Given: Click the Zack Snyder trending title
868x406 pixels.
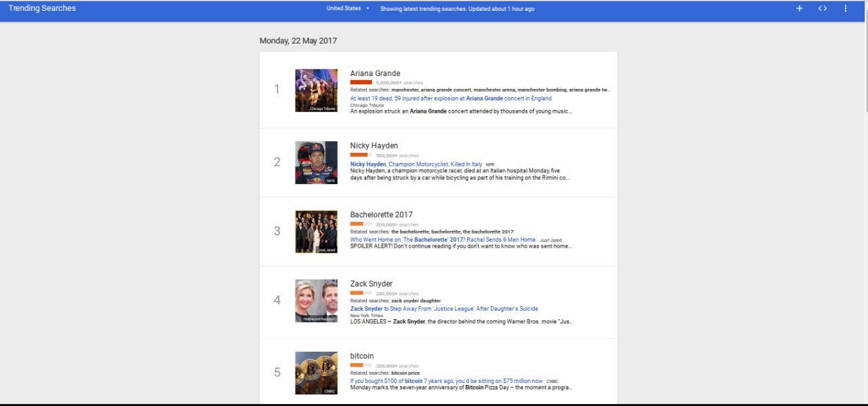Looking at the screenshot, I should (371, 284).
